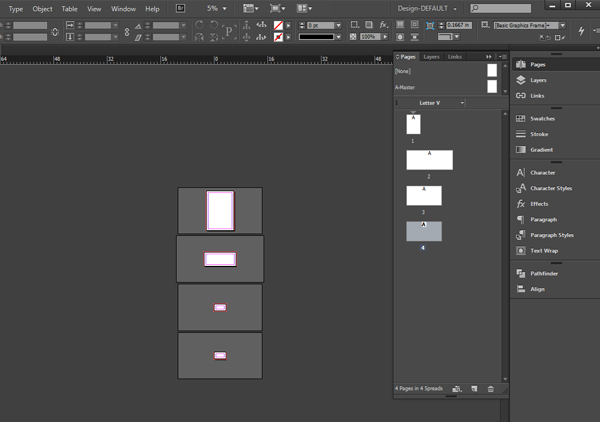Image resolution: width=600 pixels, height=422 pixels.
Task: Switch to the Layers tab
Action: point(431,57)
